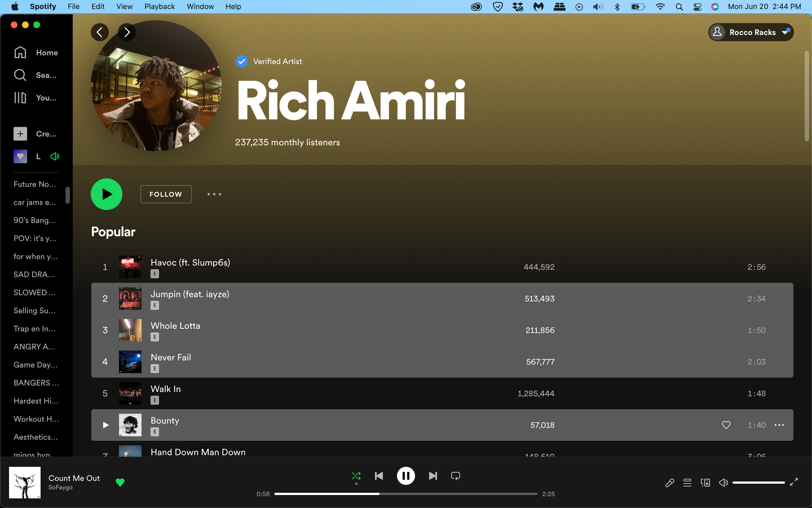Screen dimensions: 812x508
Task: Open Trap en In... playlist
Action: (35, 329)
